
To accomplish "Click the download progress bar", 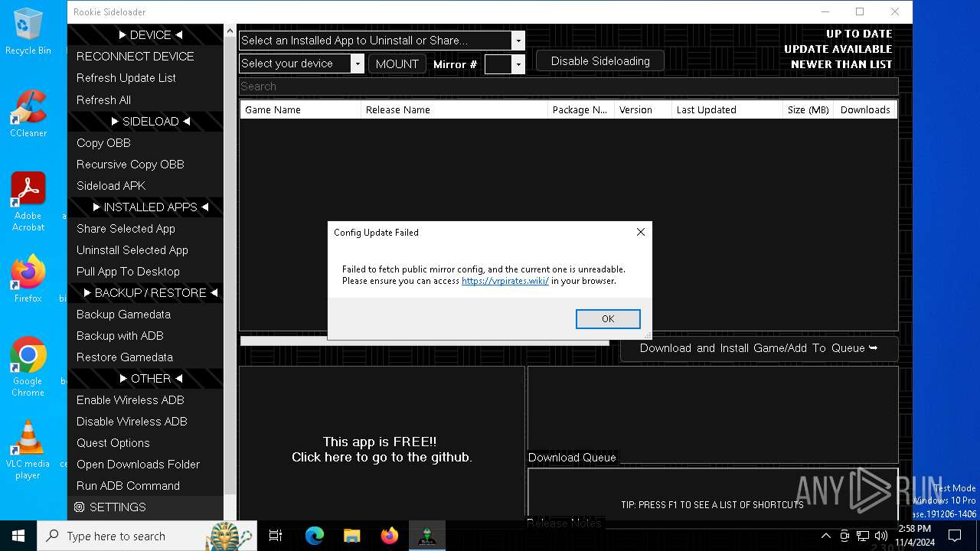I will tap(425, 341).
